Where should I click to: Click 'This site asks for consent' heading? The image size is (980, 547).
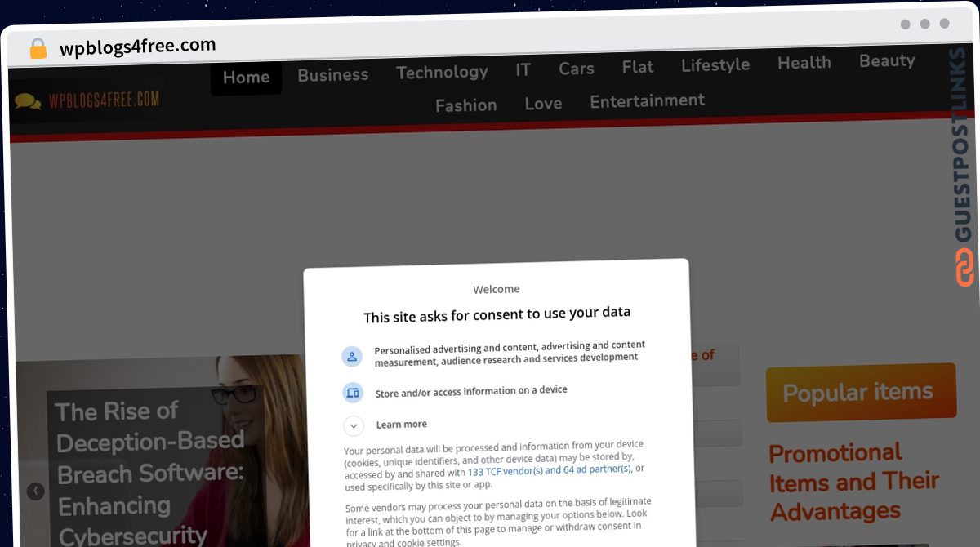497,314
